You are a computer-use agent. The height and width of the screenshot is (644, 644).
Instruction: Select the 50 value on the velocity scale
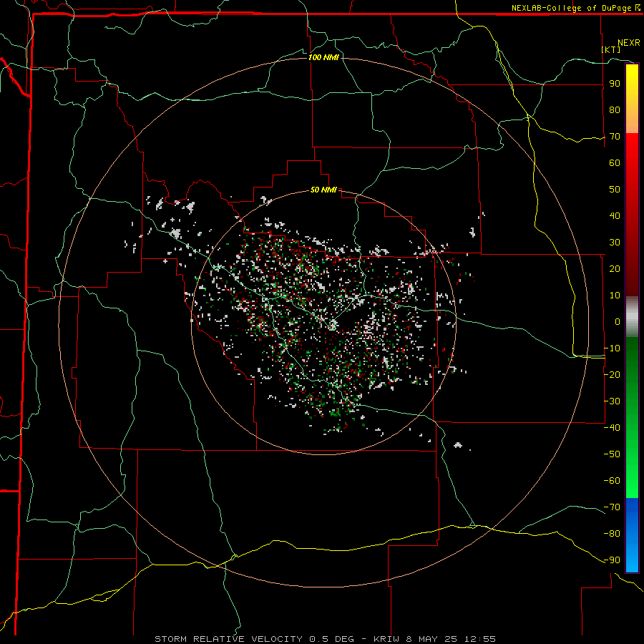tap(615, 190)
